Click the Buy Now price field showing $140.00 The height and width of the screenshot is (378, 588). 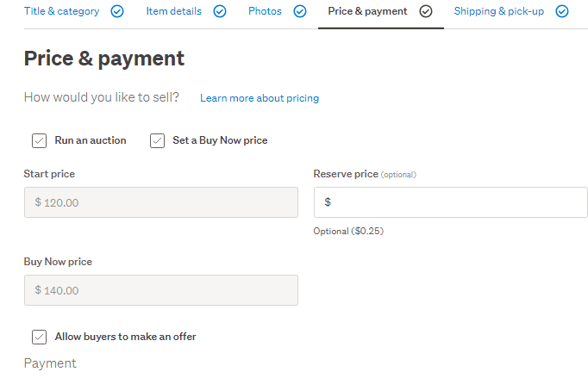pos(160,290)
